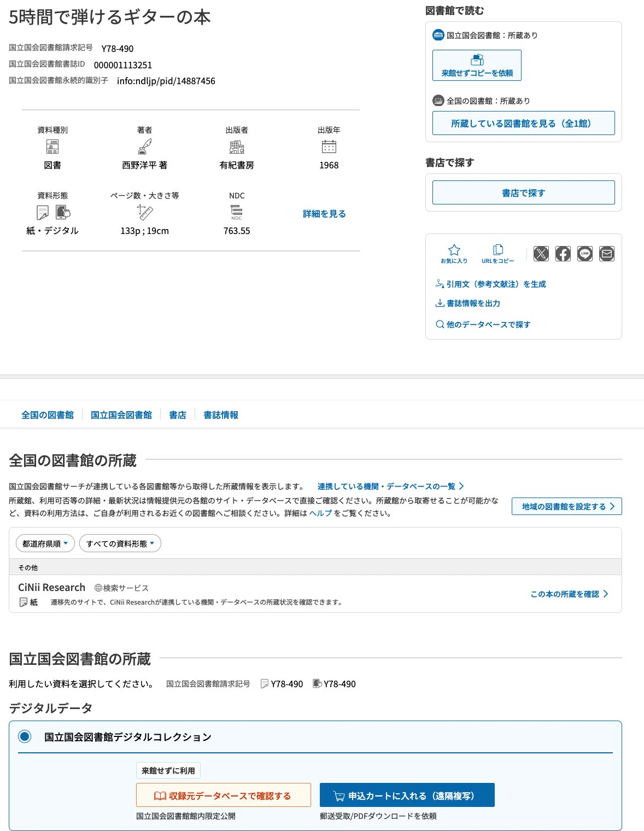Switch to the 書誌情報 tab

click(221, 415)
